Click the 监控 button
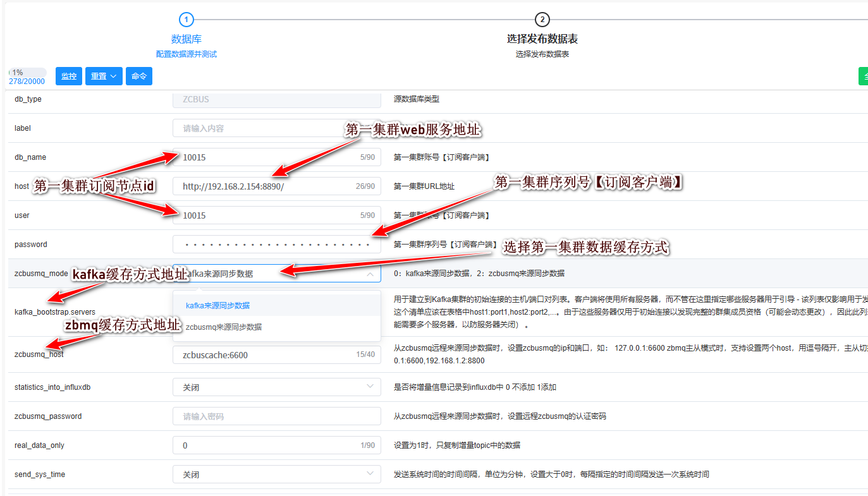The width and height of the screenshot is (868, 496). (x=69, y=76)
